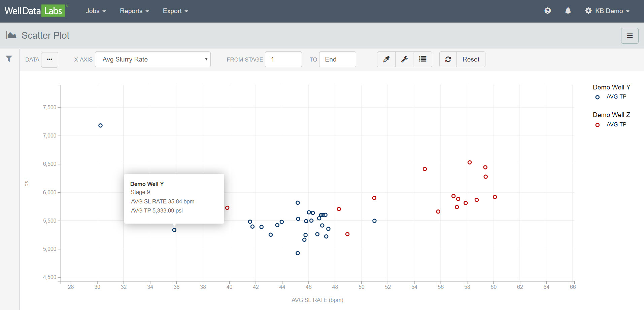This screenshot has height=310, width=644.
Task: Open the hamburger menu on Scatter Plot header
Action: click(630, 36)
